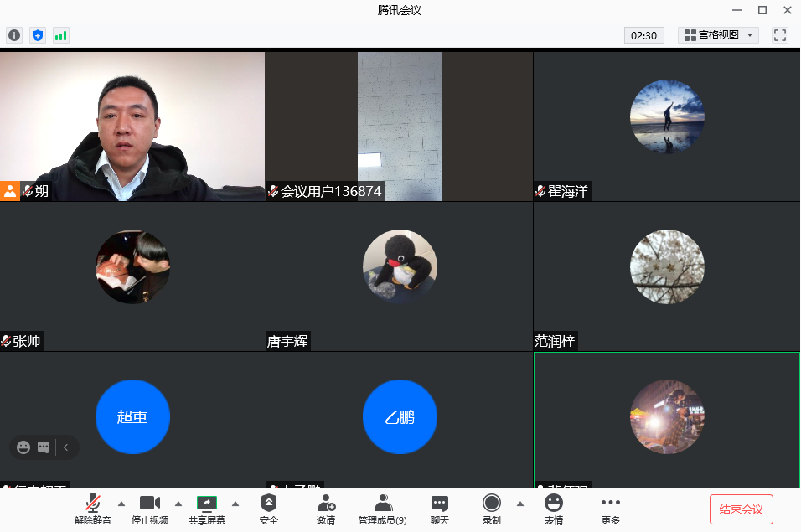Unmute microphone with 解除静音
Viewport: 801px width, 532px height.
coord(93,509)
